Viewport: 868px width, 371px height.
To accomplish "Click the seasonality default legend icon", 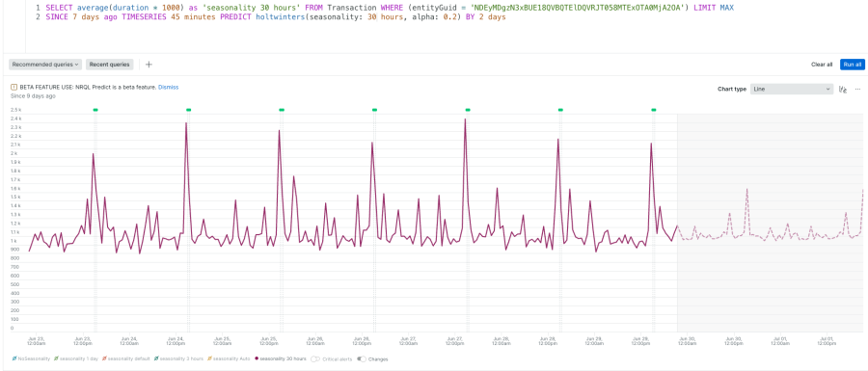I will click(x=104, y=358).
